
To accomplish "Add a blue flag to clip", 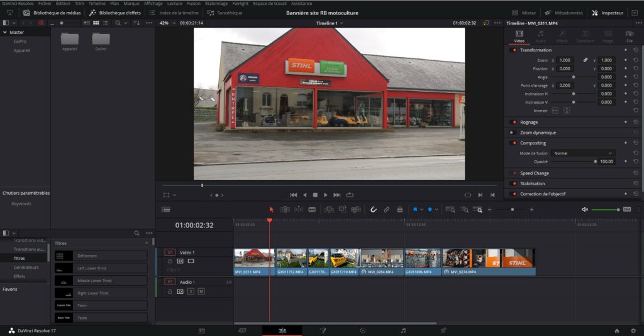I will pyautogui.click(x=415, y=210).
